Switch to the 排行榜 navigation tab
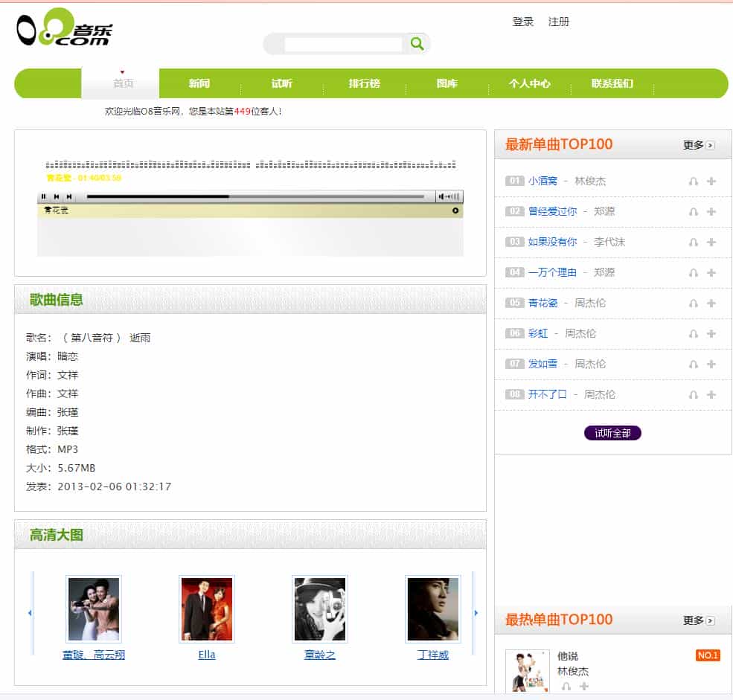The width and height of the screenshot is (733, 700). [x=364, y=84]
